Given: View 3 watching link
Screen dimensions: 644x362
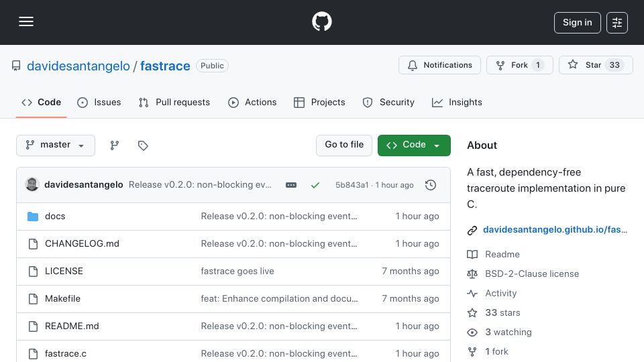Looking at the screenshot, I should pos(499,333).
